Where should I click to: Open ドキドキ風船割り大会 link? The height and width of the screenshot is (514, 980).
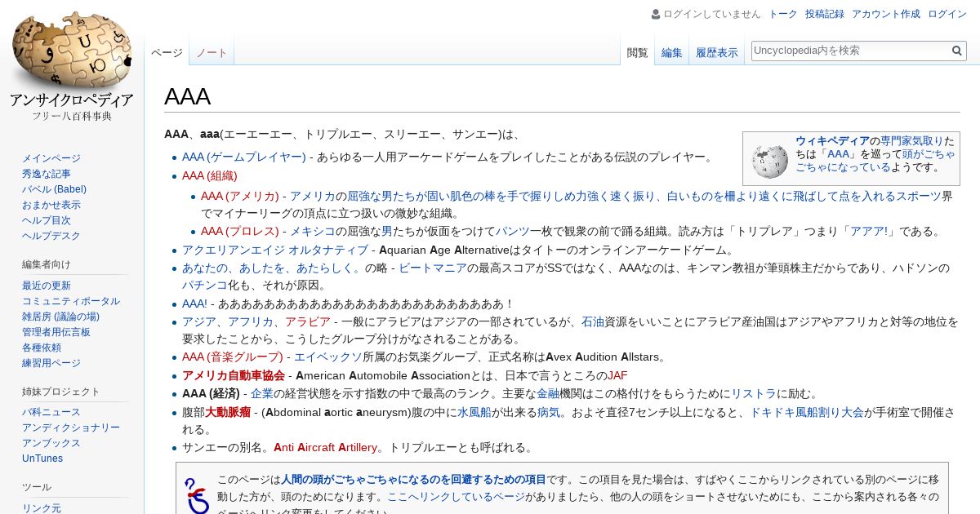[807, 412]
